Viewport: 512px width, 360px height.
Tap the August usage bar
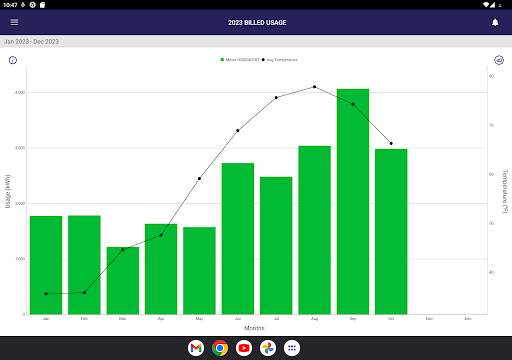coord(314,230)
